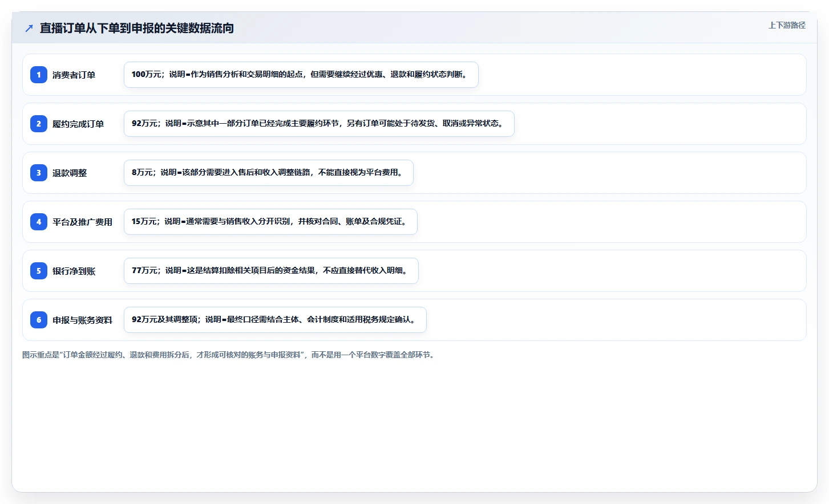The width and height of the screenshot is (829, 504).
Task: Select step badge number 6
Action: coord(39,320)
